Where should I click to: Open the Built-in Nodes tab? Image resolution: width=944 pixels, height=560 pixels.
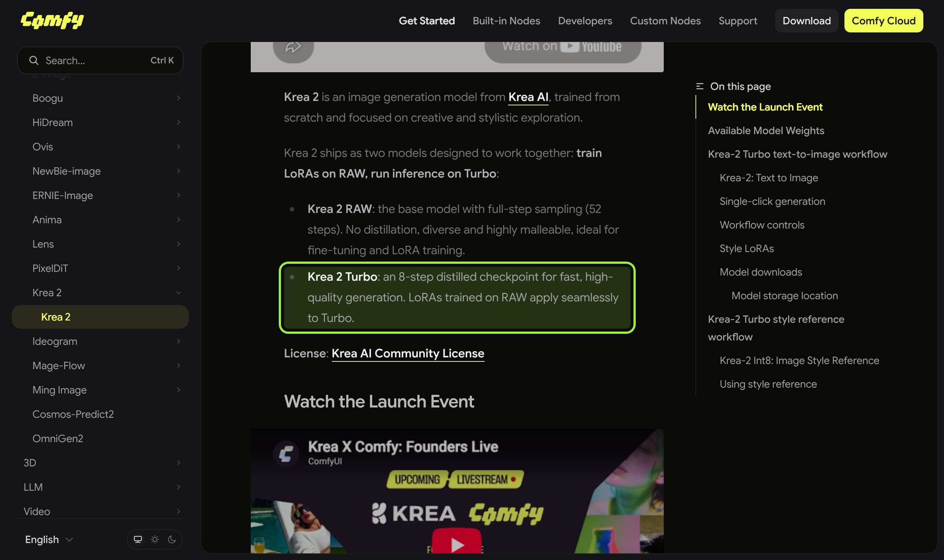(506, 21)
